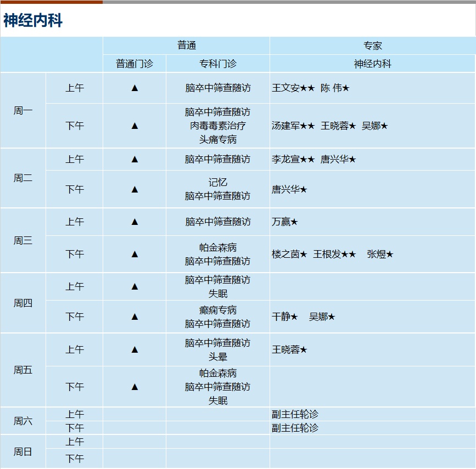Image resolution: width=476 pixels, height=469 pixels.
Task: Select the 周四 row label
Action: coord(23,303)
